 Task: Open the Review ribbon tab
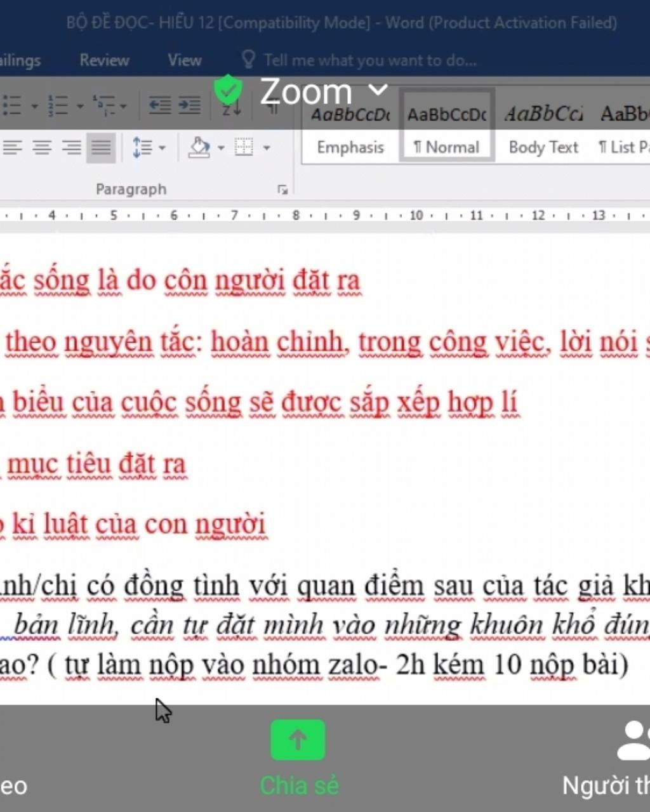pyautogui.click(x=104, y=60)
